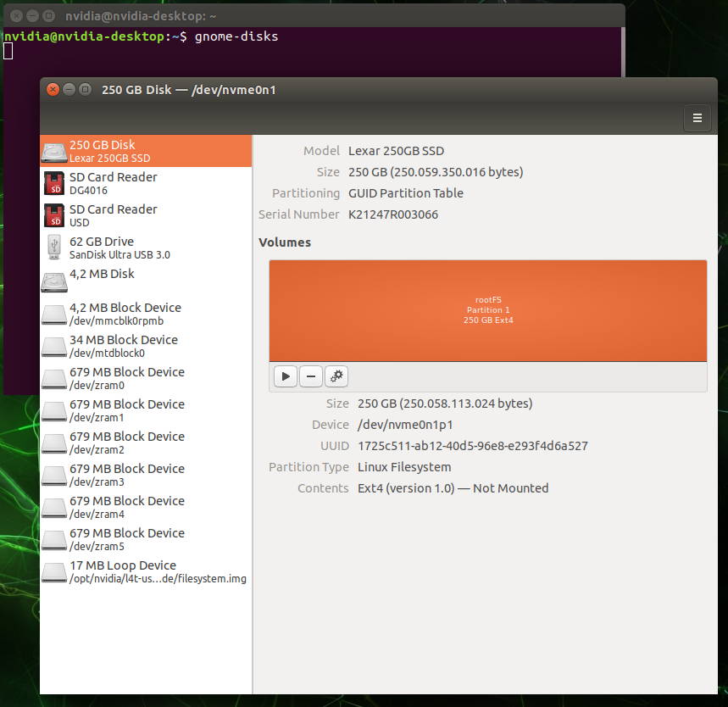Click the 4,2 MB Disk icon
Screen dimensions: 728x707
tap(54, 281)
